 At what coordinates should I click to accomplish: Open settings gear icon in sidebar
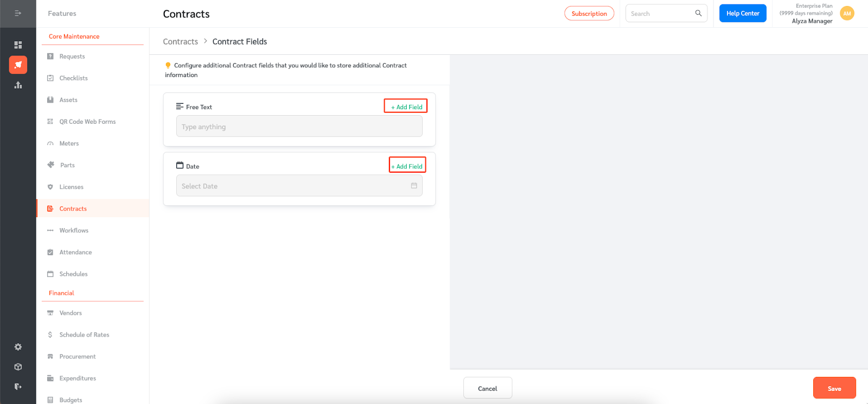[18, 347]
